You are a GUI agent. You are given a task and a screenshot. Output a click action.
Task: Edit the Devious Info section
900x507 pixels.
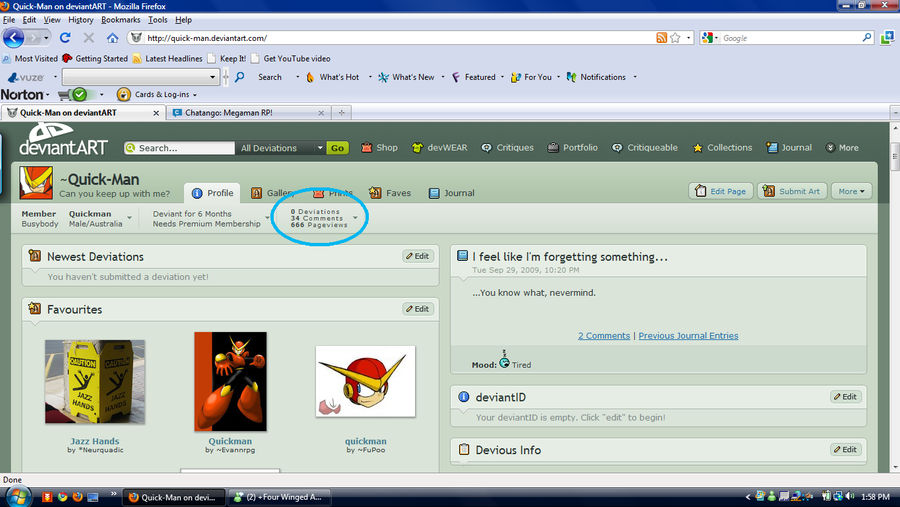pyautogui.click(x=845, y=450)
